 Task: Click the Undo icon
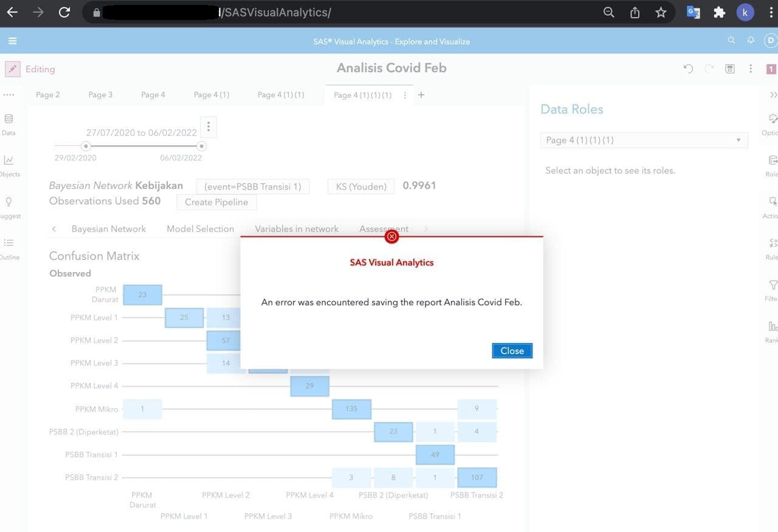point(687,69)
